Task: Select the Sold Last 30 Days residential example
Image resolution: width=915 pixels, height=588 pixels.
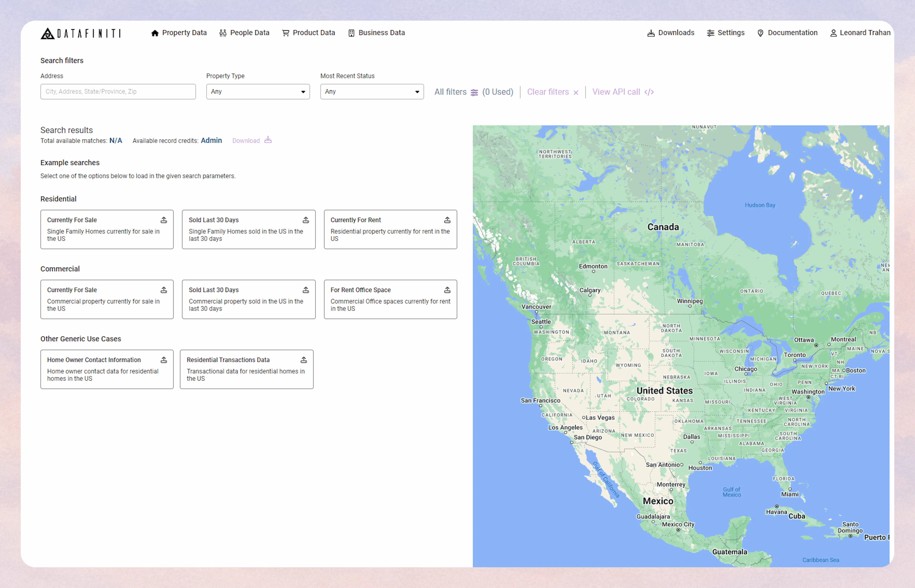Action: pos(248,229)
